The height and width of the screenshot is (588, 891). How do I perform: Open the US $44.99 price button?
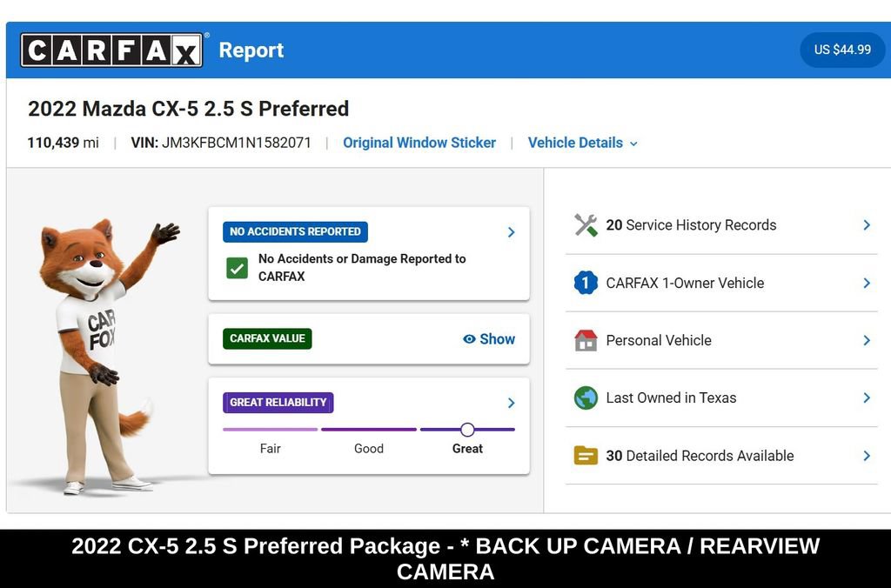point(842,50)
